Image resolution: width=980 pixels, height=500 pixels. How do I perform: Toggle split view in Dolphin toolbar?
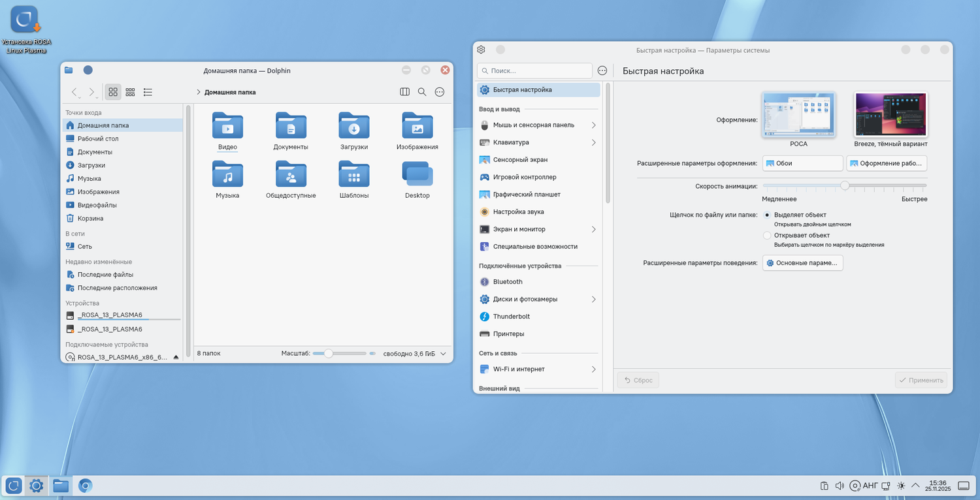click(404, 92)
